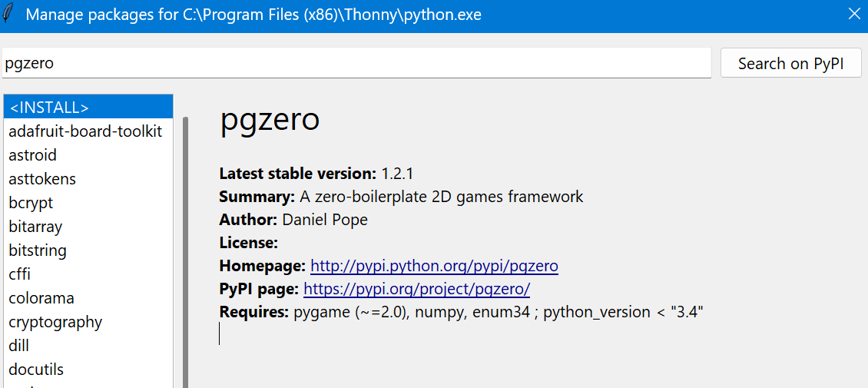Click the Author Daniel Pope text
868x388 pixels.
(293, 220)
